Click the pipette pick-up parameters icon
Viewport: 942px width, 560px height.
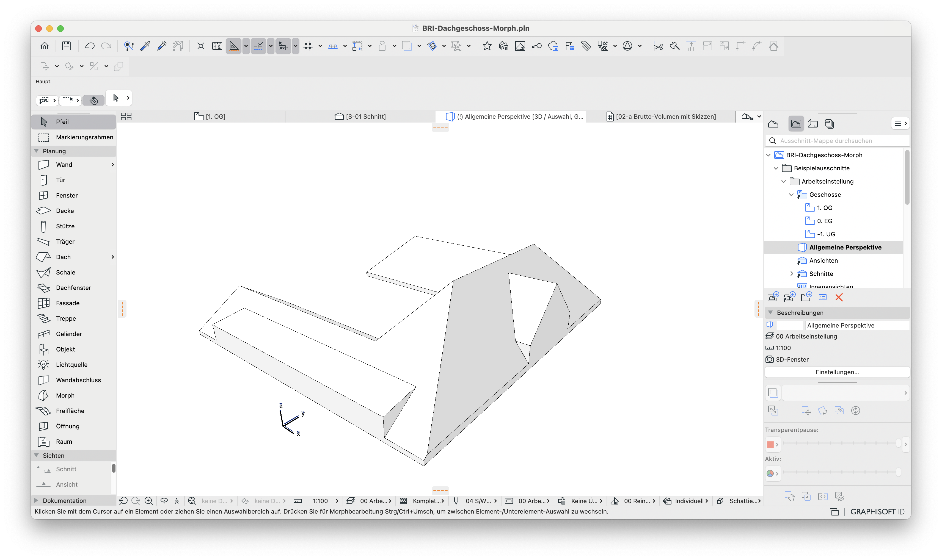pos(145,46)
